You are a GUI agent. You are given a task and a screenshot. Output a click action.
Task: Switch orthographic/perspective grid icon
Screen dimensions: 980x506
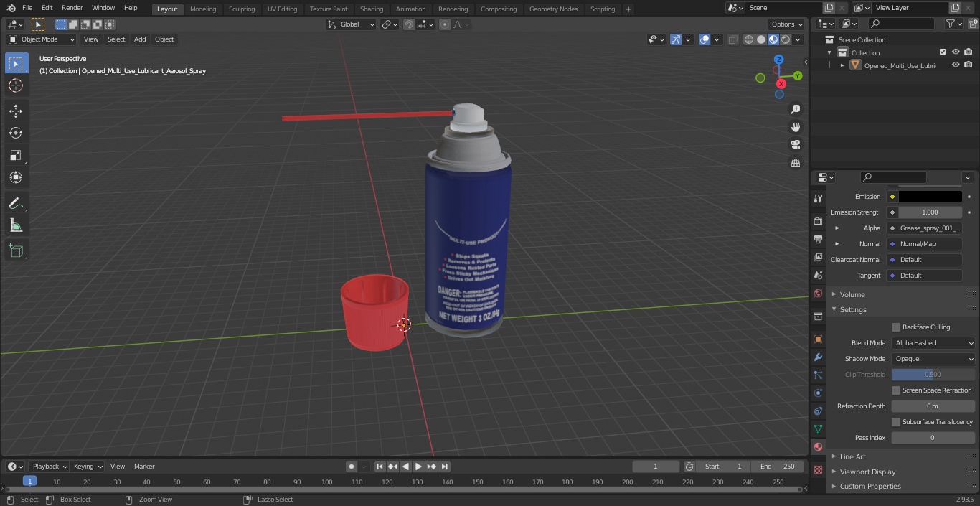795,163
